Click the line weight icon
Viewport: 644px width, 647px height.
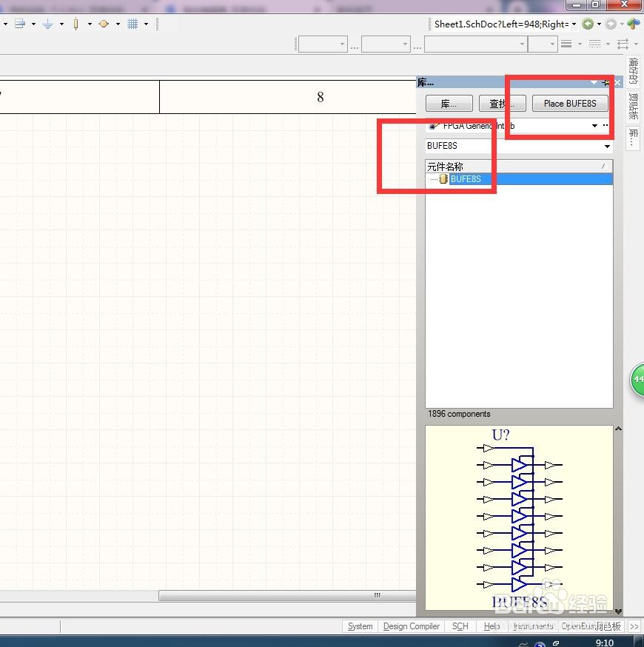click(566, 44)
